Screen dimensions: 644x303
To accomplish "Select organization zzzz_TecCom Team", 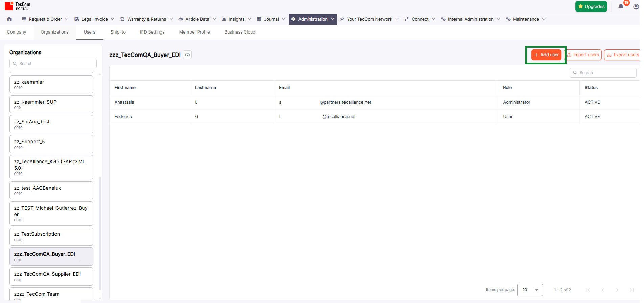I will pyautogui.click(x=51, y=294).
